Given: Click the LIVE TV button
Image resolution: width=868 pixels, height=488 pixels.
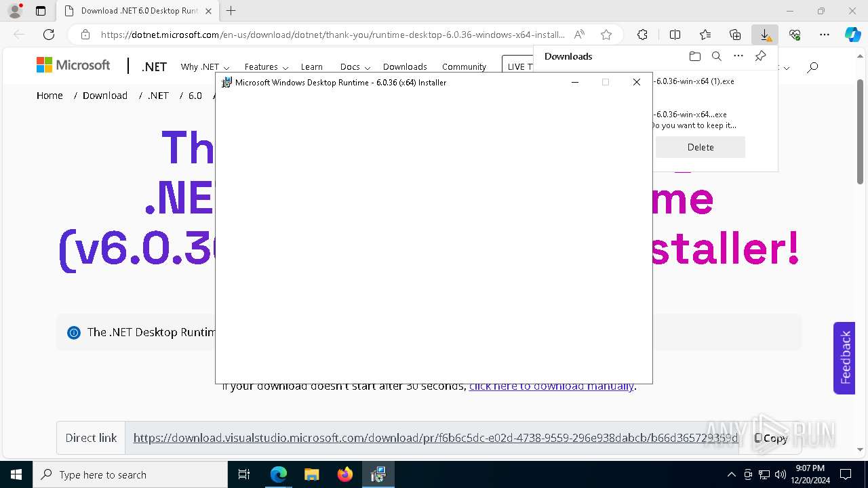Looking at the screenshot, I should [x=520, y=66].
